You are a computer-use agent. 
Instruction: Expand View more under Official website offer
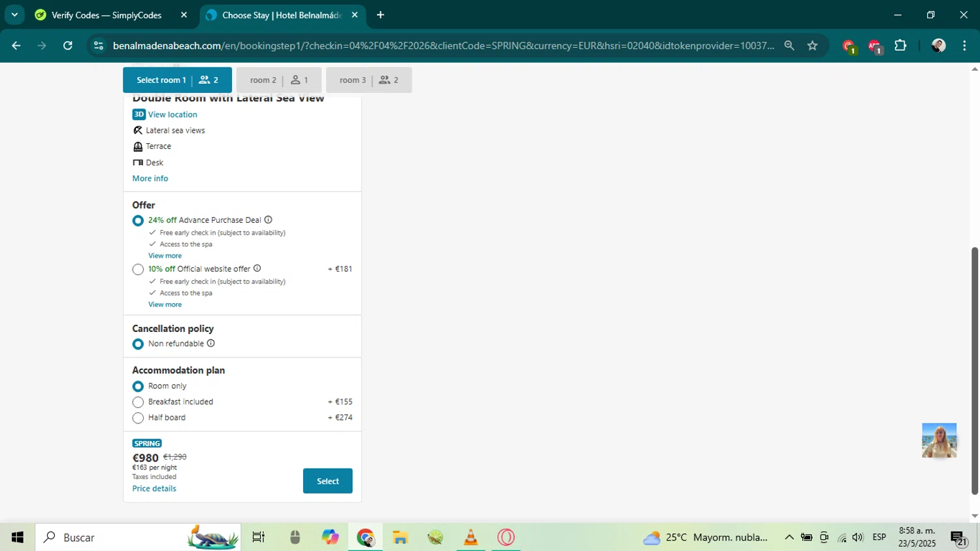pyautogui.click(x=165, y=305)
